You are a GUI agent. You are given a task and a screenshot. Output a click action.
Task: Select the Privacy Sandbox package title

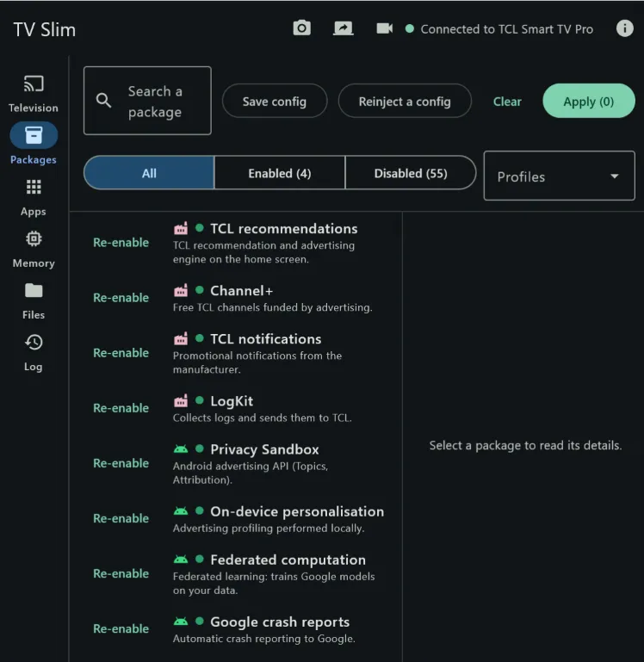tap(264, 449)
